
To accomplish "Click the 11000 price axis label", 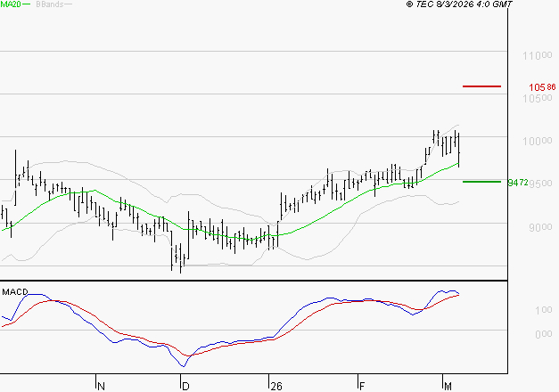I will [x=538, y=55].
